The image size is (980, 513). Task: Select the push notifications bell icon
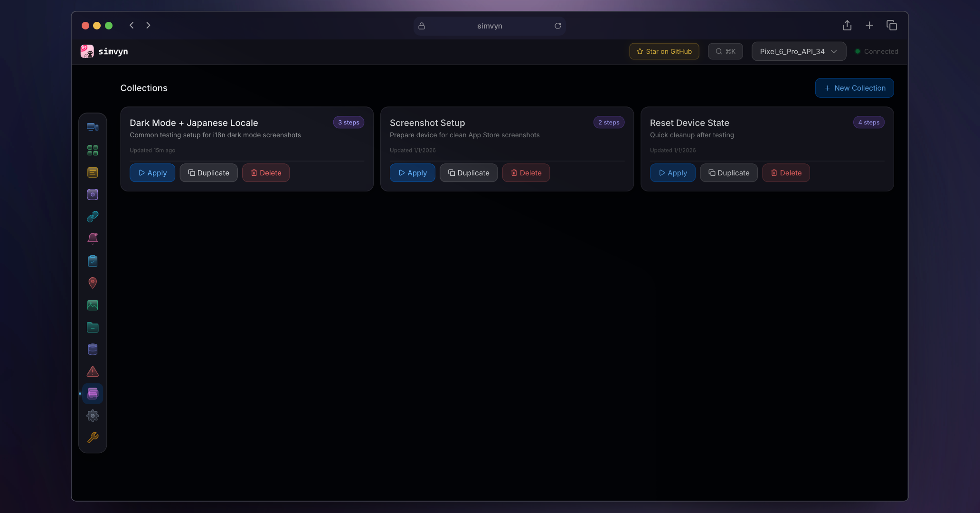coord(93,238)
